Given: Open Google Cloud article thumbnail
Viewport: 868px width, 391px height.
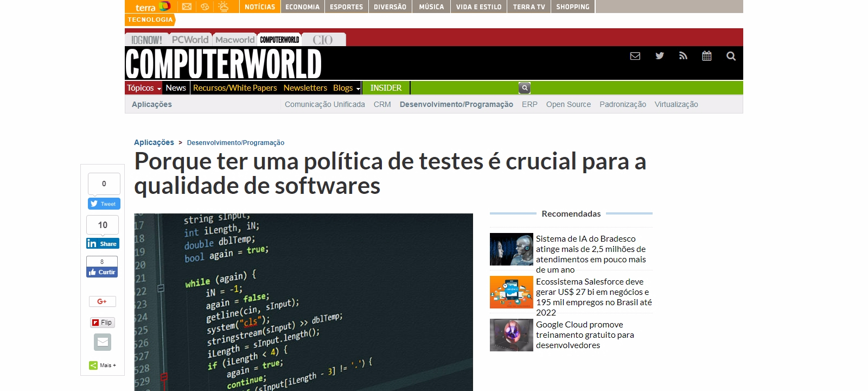Looking at the screenshot, I should pos(511,335).
